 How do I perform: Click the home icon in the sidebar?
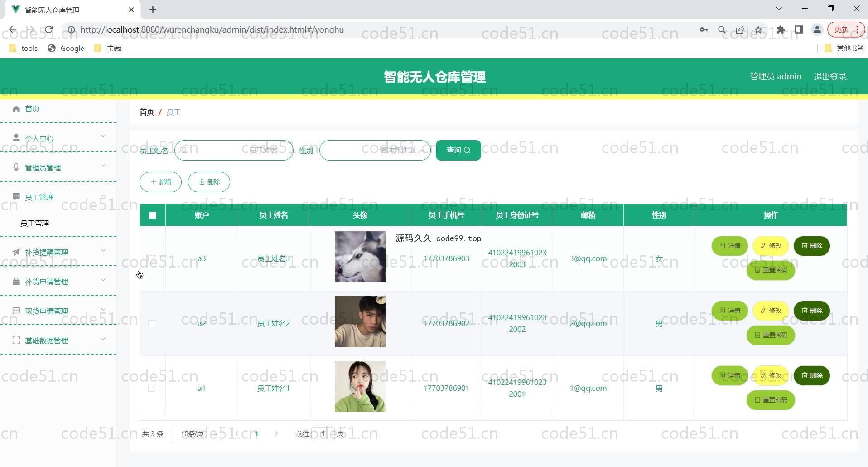click(x=17, y=109)
